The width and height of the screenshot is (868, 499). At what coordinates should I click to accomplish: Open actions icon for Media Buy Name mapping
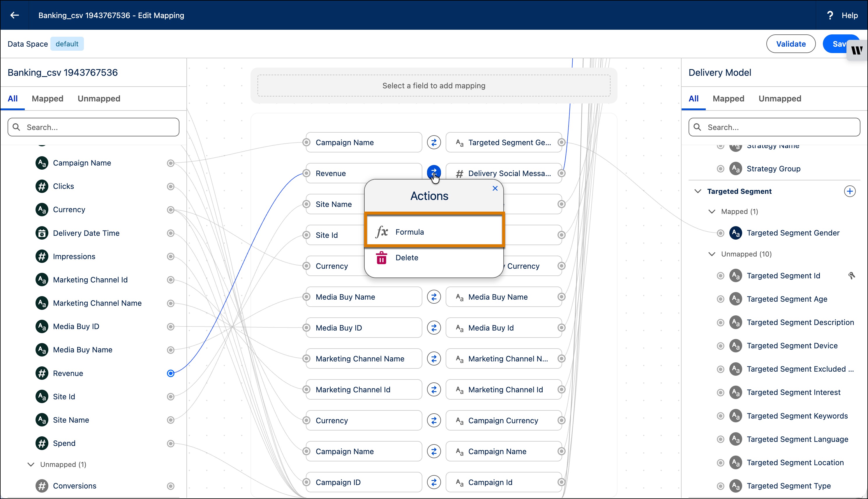(x=434, y=297)
